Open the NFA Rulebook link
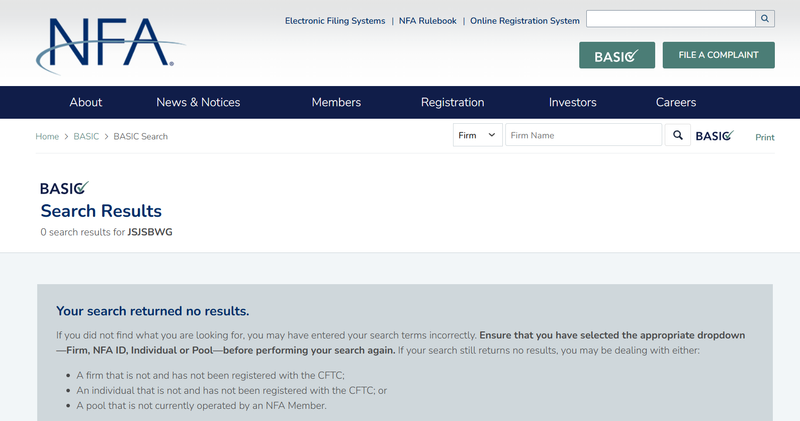This screenshot has height=421, width=800. point(428,21)
